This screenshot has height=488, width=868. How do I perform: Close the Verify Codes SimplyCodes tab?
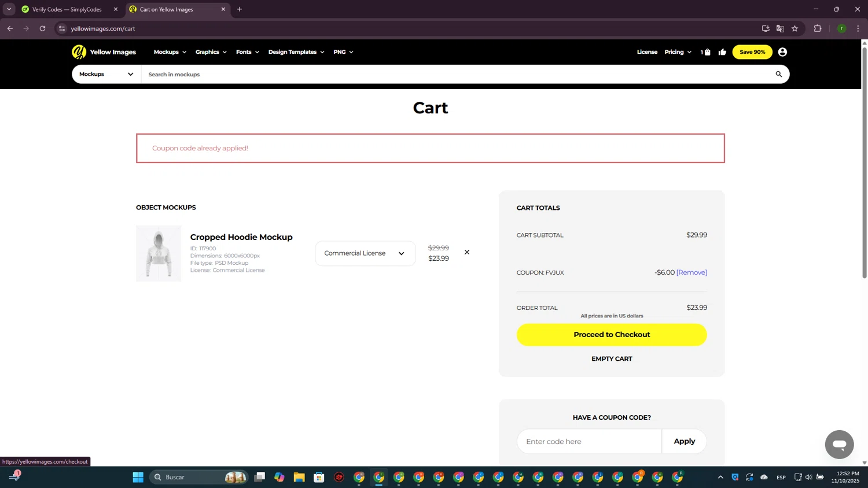[115, 9]
